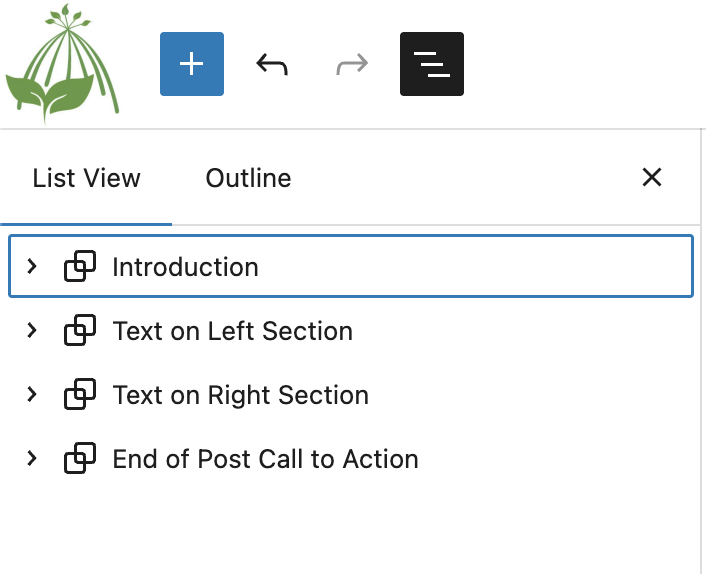Screen dimensions: 706x574
Task: Close the List View panel
Action: click(x=652, y=178)
